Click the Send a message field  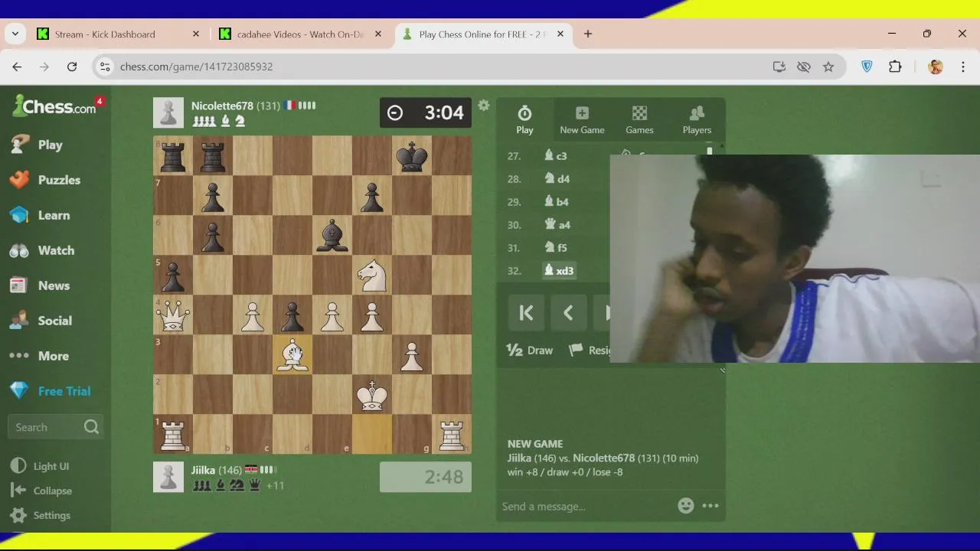tap(586, 506)
